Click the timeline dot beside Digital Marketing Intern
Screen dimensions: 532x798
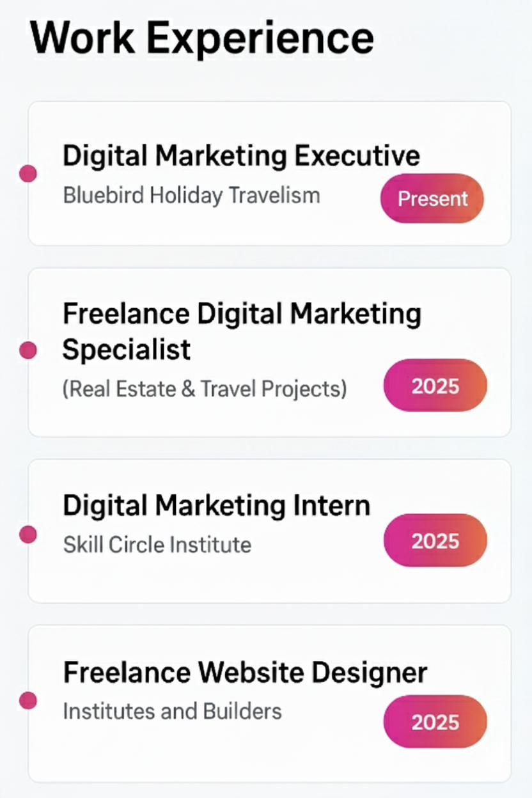pyautogui.click(x=28, y=534)
